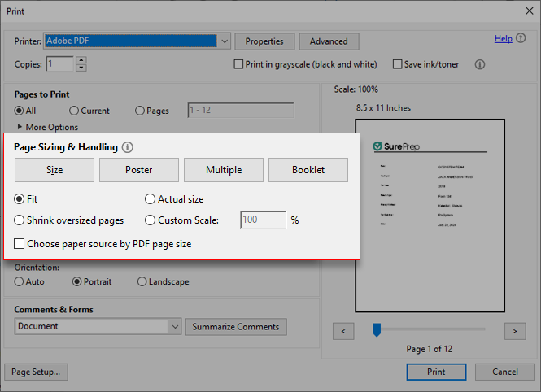The image size is (541, 392).
Task: Select the Actual size radio option
Action: pos(150,199)
